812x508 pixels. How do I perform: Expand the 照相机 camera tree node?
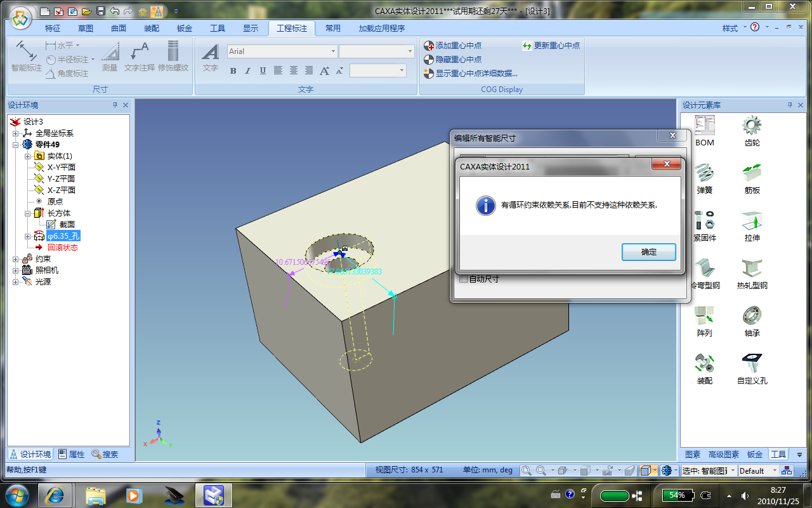click(16, 271)
